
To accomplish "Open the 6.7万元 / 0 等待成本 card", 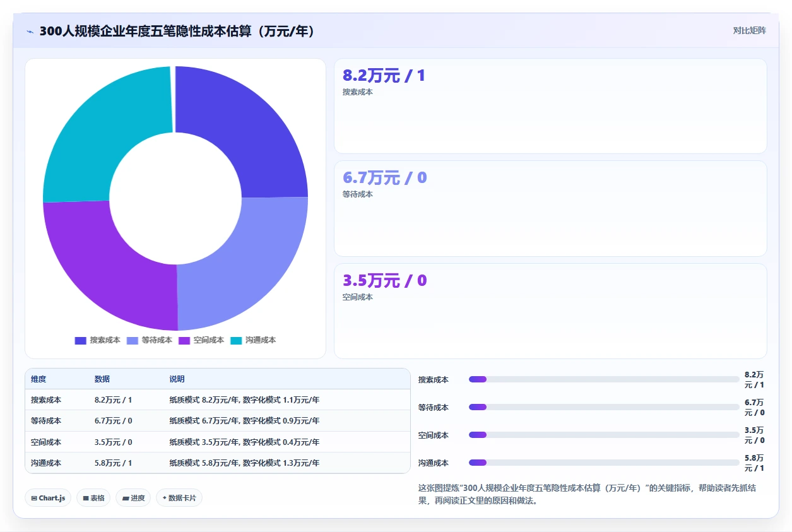I will [x=550, y=208].
